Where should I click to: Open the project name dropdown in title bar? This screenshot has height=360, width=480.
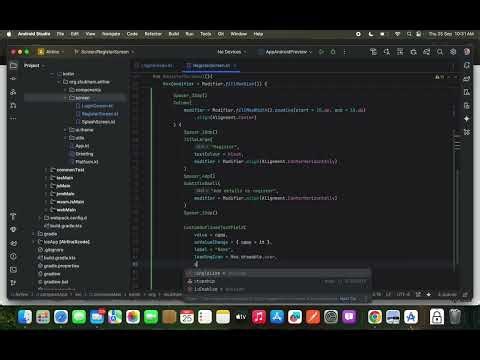pyautogui.click(x=51, y=52)
